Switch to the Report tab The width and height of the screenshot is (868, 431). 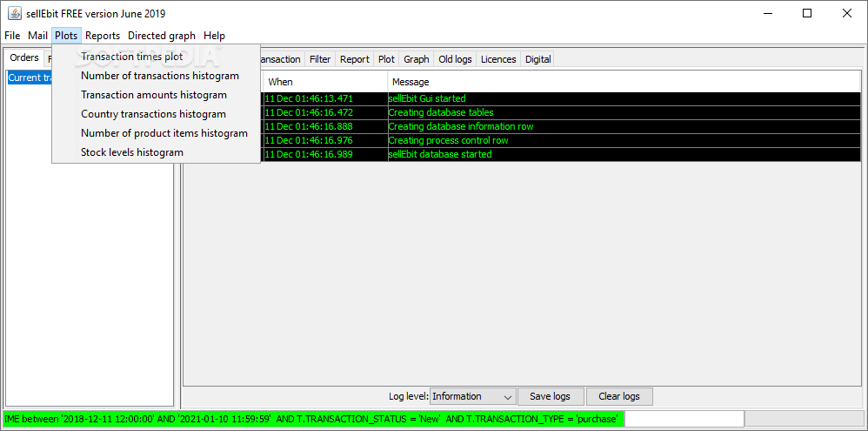(355, 59)
